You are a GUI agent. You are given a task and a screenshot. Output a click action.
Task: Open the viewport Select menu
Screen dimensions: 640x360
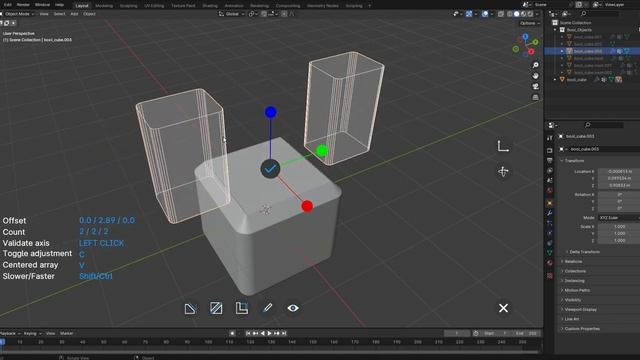(x=59, y=14)
